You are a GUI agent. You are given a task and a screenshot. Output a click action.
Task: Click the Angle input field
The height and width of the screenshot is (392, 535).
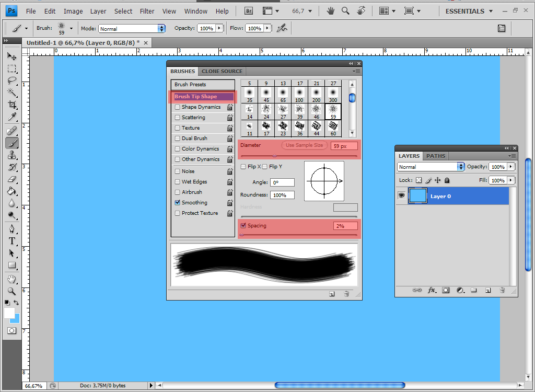coord(282,182)
